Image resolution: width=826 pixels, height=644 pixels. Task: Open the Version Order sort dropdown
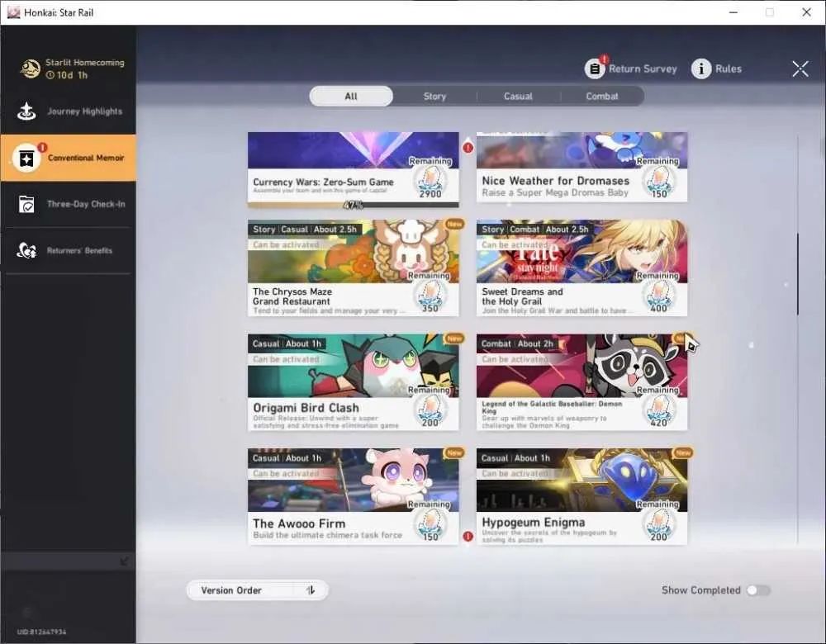point(257,590)
